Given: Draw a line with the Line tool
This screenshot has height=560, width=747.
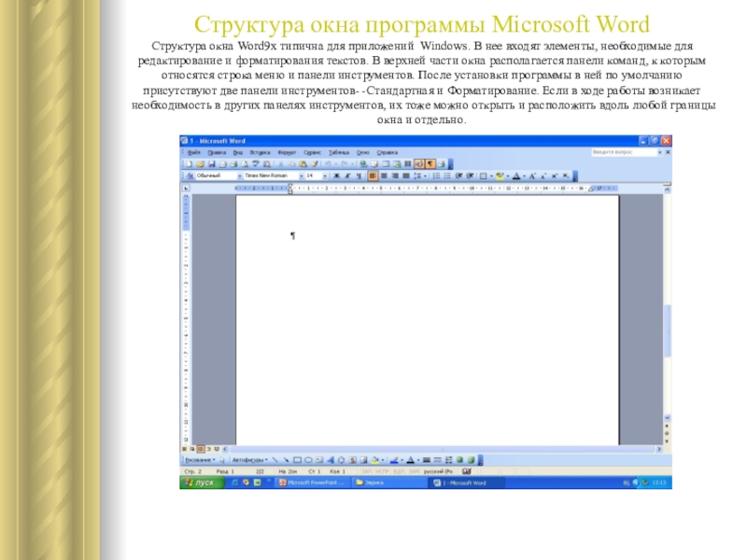Looking at the screenshot, I should point(275,460).
